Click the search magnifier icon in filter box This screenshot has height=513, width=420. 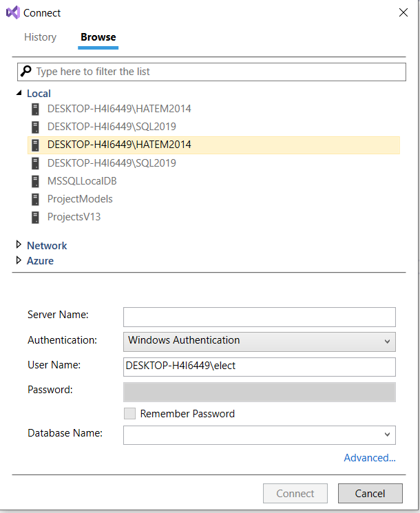pyautogui.click(x=26, y=71)
